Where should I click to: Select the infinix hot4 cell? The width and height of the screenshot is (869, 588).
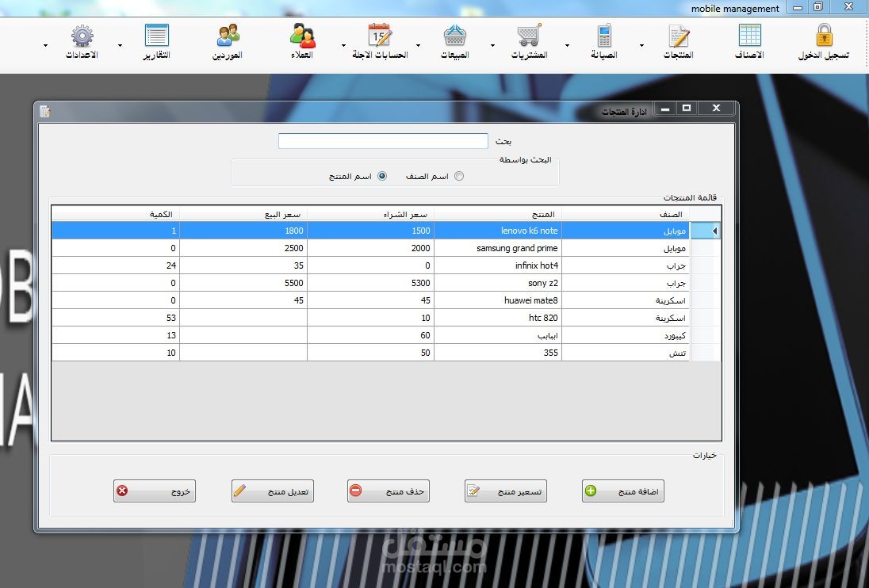pos(498,265)
